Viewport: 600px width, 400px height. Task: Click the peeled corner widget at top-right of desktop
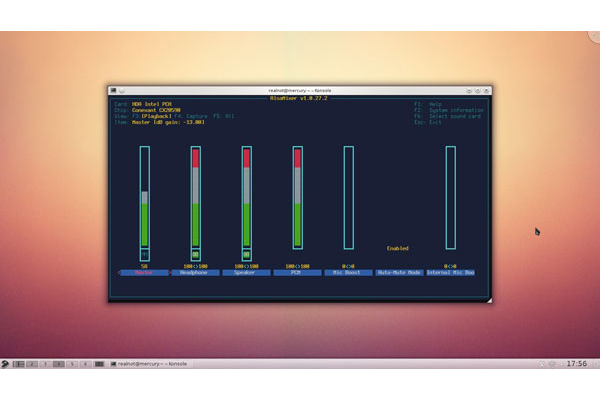click(594, 37)
